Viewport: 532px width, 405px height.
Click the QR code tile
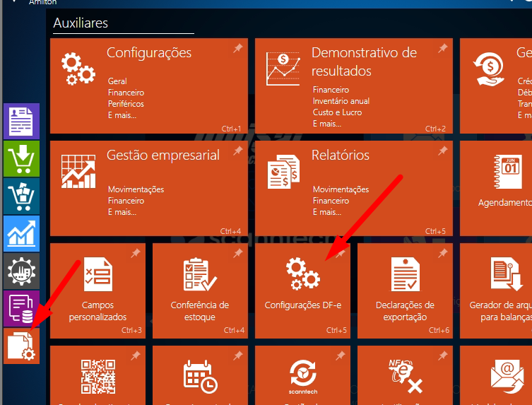click(x=97, y=375)
